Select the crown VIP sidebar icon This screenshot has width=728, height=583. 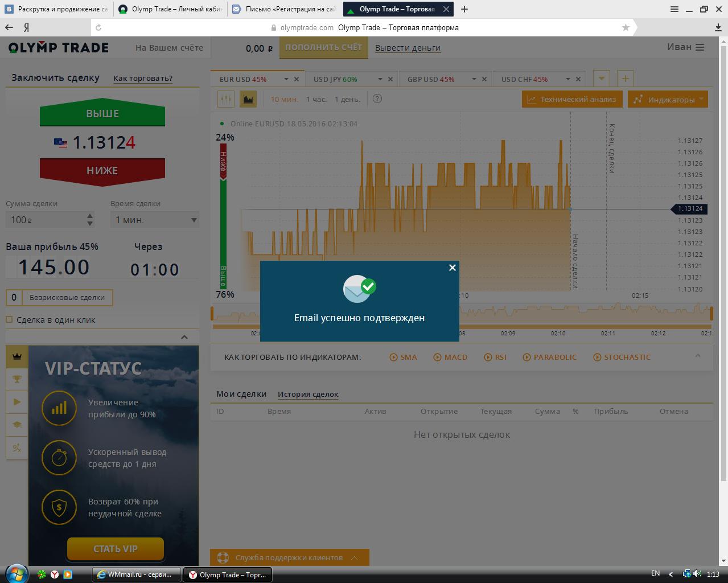(17, 356)
